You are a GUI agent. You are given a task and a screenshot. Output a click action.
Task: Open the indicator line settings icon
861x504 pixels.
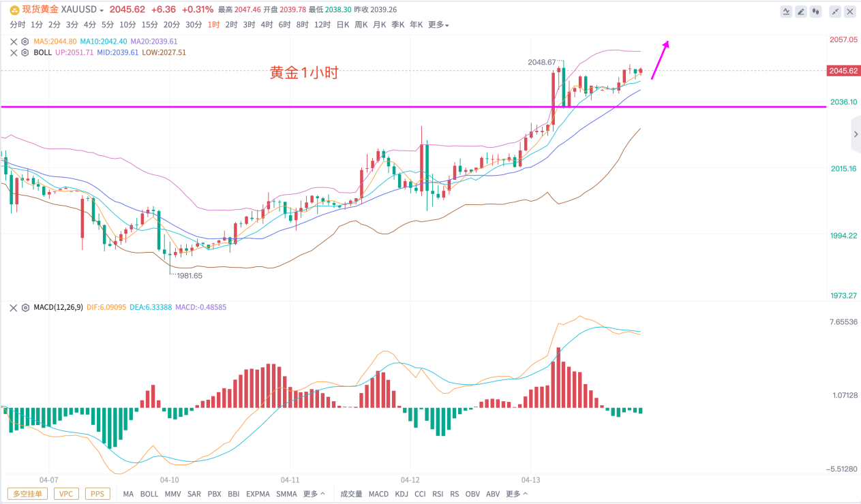click(786, 12)
